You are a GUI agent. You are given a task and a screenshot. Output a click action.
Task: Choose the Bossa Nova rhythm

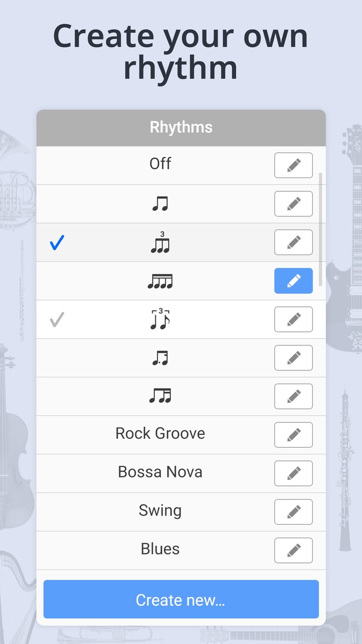tap(160, 472)
